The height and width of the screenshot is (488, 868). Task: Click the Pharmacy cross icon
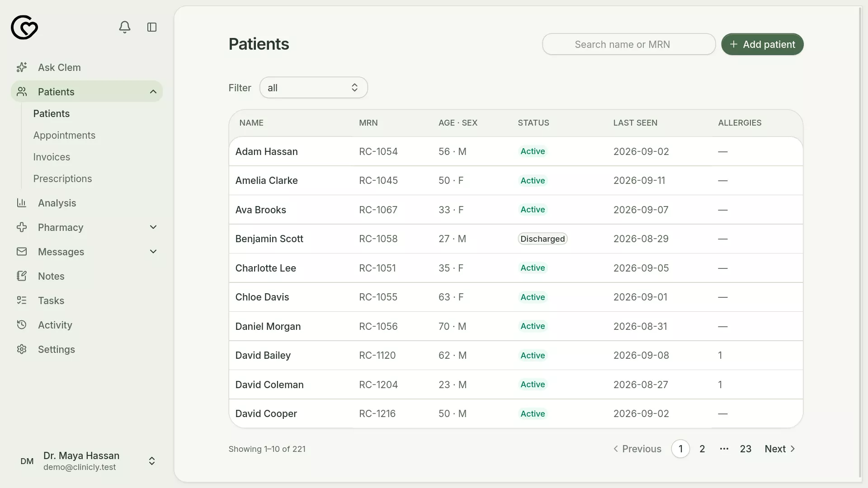(x=22, y=227)
